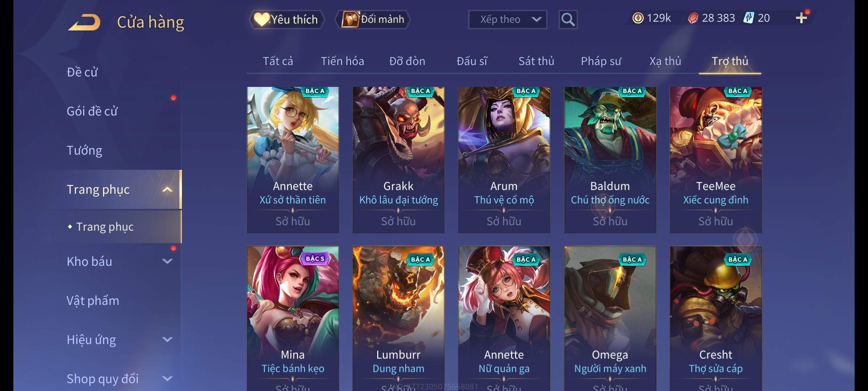Open the Đổi mảnh chest icon
The height and width of the screenshot is (391, 868).
[x=350, y=19]
